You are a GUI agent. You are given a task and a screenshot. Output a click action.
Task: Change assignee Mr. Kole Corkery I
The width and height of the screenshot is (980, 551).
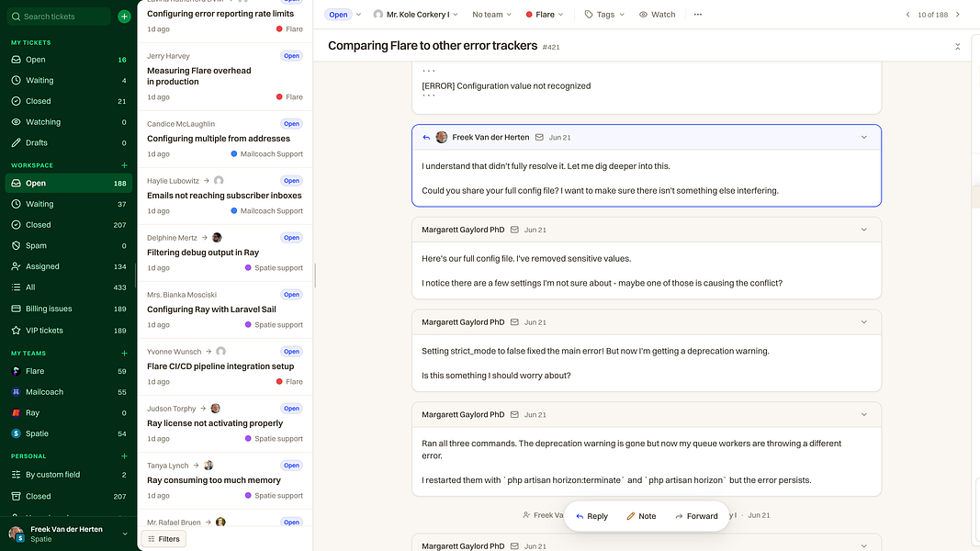tap(416, 15)
